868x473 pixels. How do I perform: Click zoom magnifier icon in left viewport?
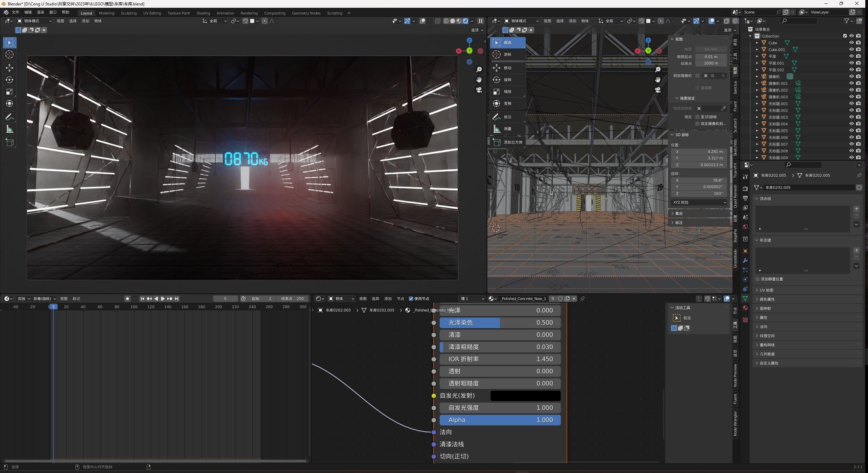pyautogui.click(x=479, y=69)
